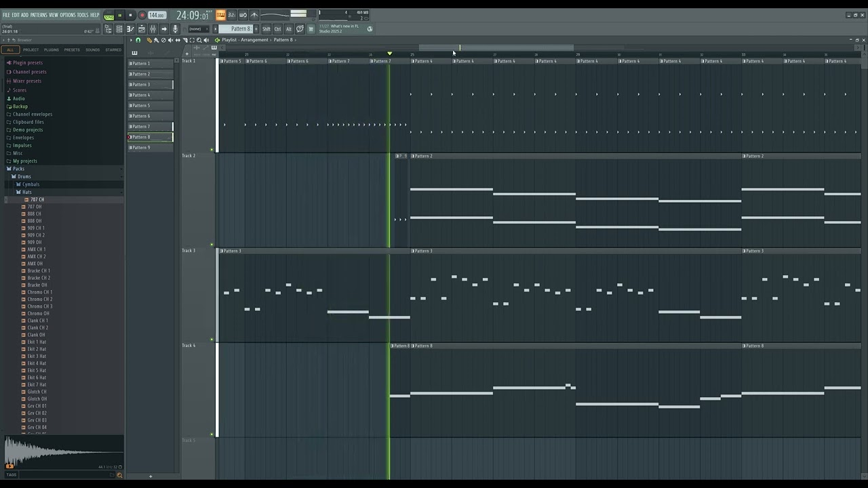Click the sample waveform preview
Viewport: 868px width, 488px height.
(x=62, y=453)
